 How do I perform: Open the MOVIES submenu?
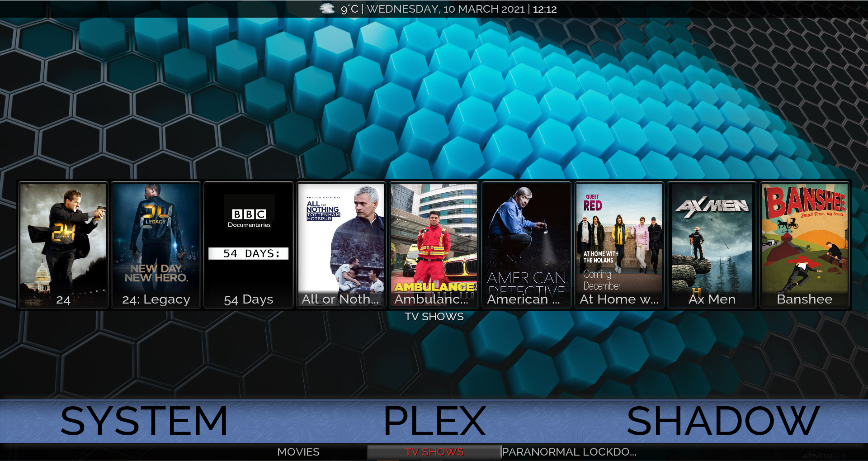click(298, 452)
